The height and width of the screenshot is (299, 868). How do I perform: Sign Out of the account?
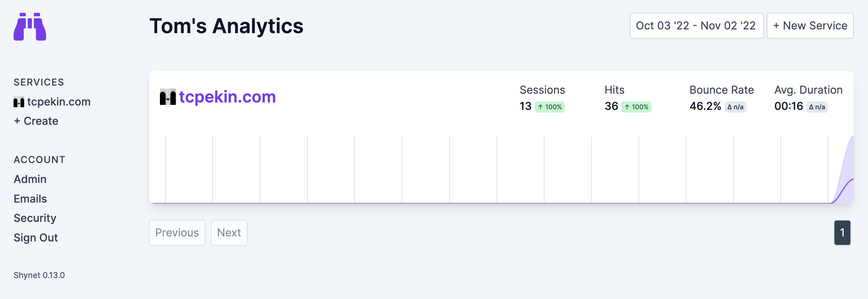[x=36, y=238]
